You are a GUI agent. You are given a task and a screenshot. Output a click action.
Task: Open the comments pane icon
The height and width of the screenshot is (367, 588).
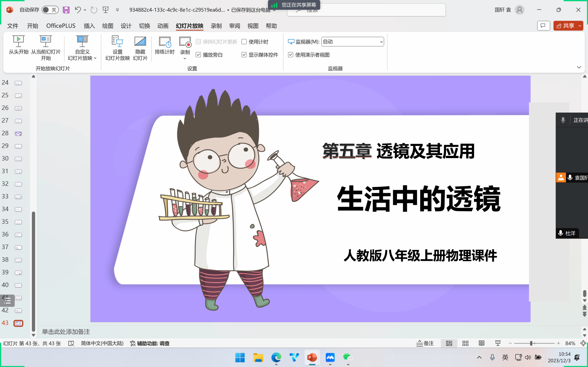pos(543,26)
